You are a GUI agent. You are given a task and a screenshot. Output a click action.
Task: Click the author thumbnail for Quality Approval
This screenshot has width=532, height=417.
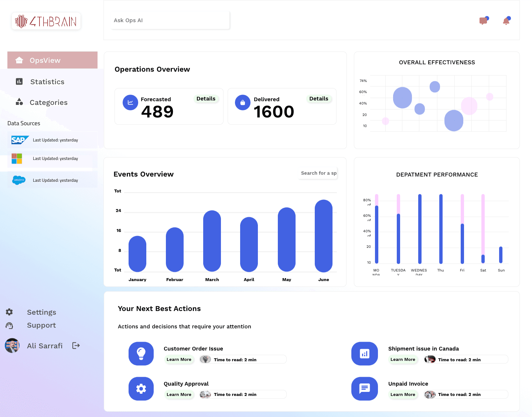click(x=205, y=394)
